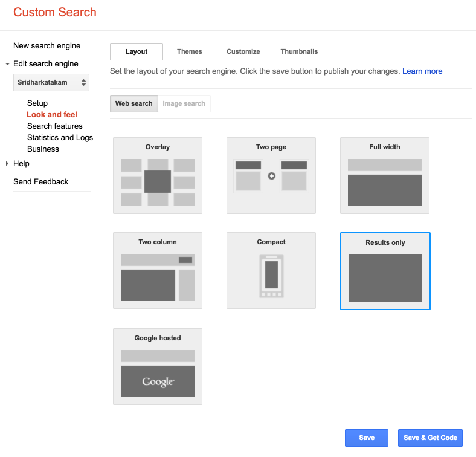
Task: Select the Two column layout
Action: click(158, 270)
